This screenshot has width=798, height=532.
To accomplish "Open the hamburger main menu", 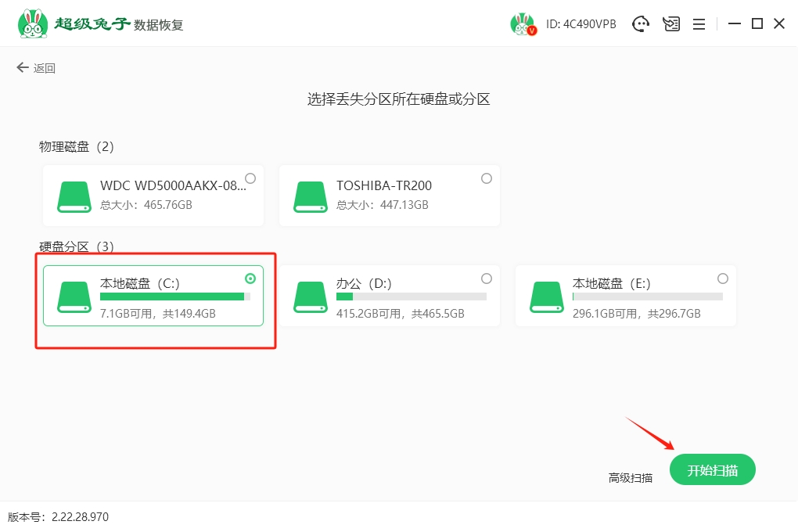I will point(699,24).
